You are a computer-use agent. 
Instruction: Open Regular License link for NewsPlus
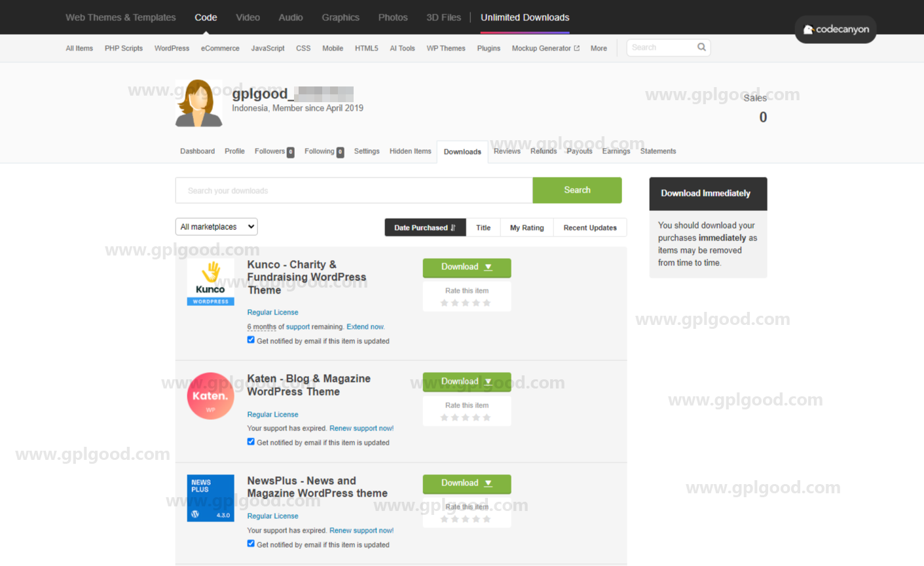272,516
